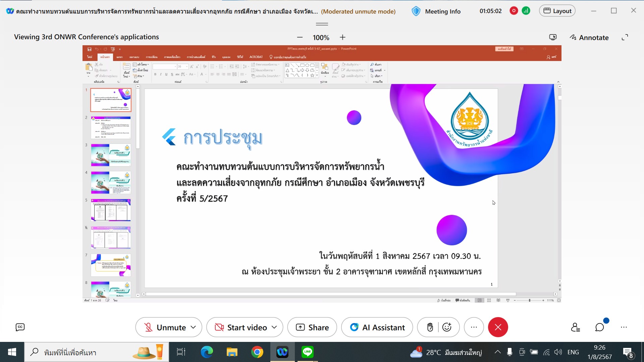Screen dimensions: 644x362
Task: Click slide sorter view icon in PowerPoint
Action: coord(489,300)
